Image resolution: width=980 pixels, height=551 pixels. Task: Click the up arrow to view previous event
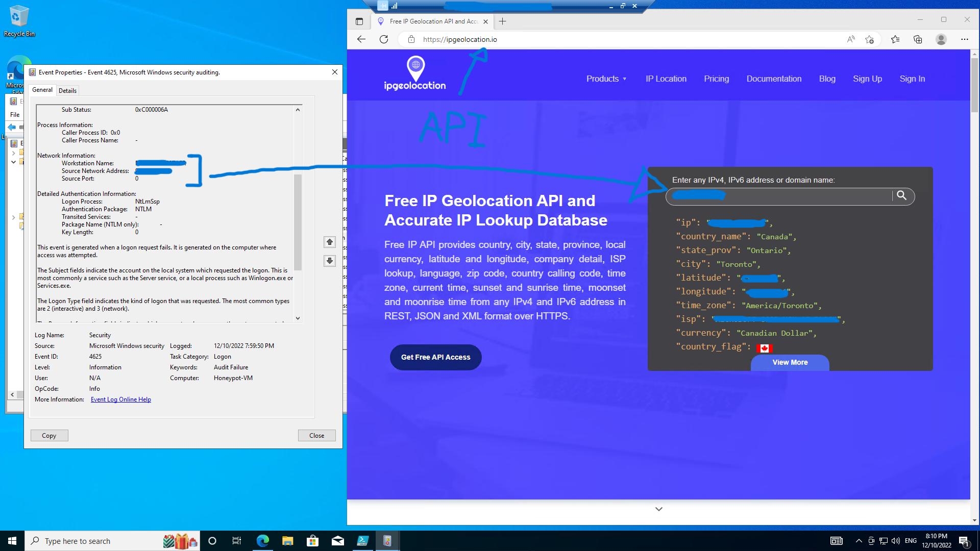pyautogui.click(x=329, y=242)
